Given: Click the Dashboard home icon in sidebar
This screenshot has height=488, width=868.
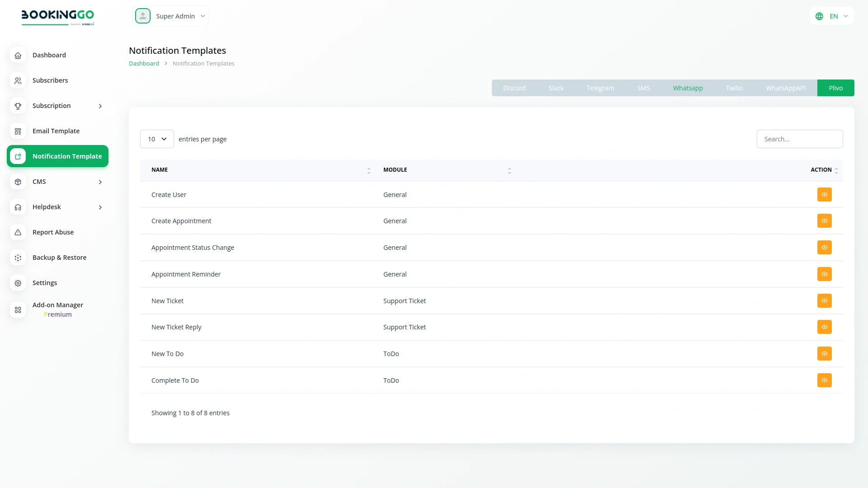Looking at the screenshot, I should tap(18, 55).
